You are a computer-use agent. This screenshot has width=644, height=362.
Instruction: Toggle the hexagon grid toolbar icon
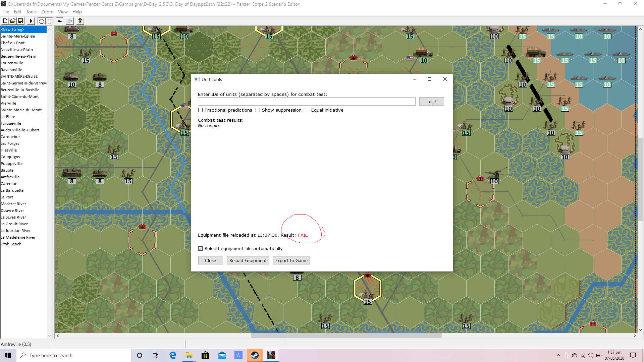tap(41, 21)
